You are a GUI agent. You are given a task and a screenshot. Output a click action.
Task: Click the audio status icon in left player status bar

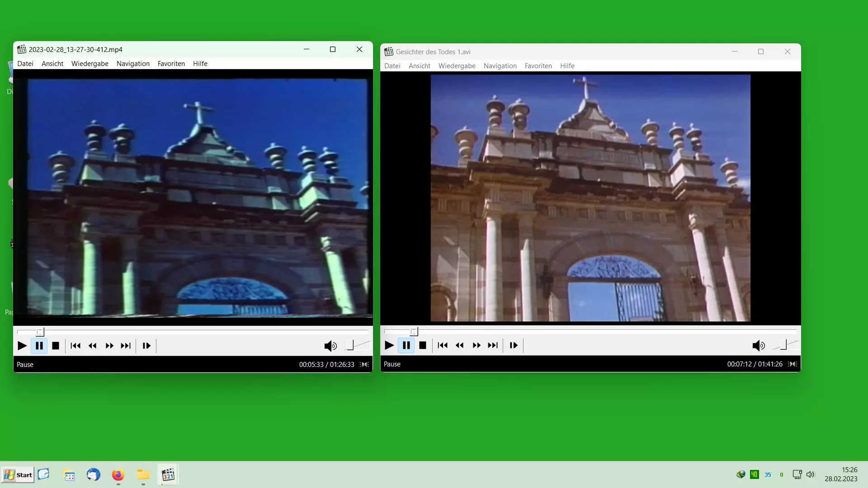pos(364,364)
